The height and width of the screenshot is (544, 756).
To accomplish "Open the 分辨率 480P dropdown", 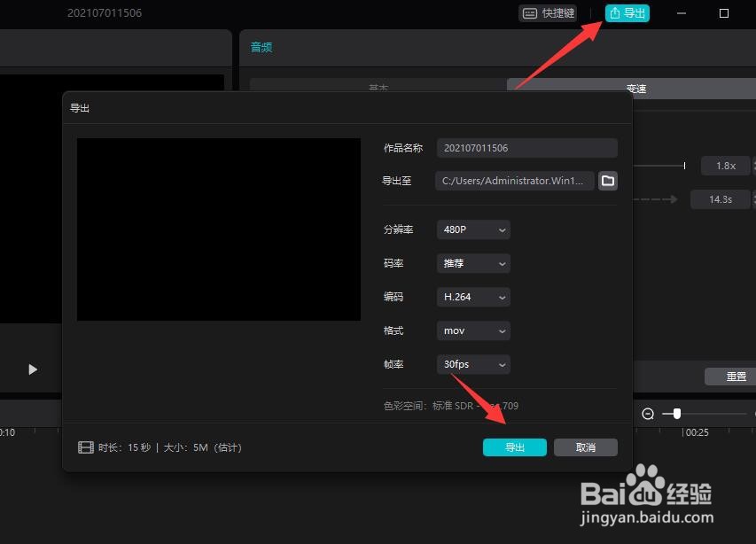I will click(x=473, y=229).
